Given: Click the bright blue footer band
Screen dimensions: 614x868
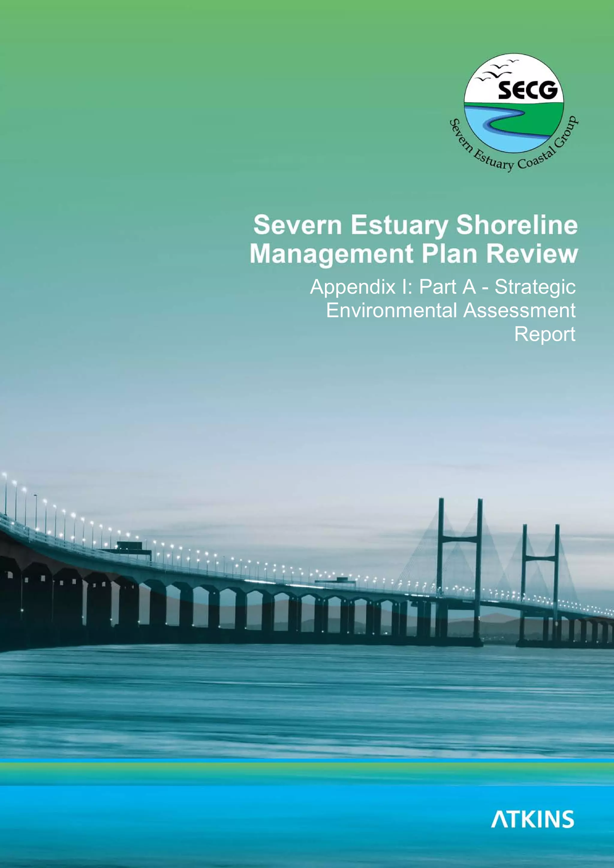Looking at the screenshot, I should [265, 809].
